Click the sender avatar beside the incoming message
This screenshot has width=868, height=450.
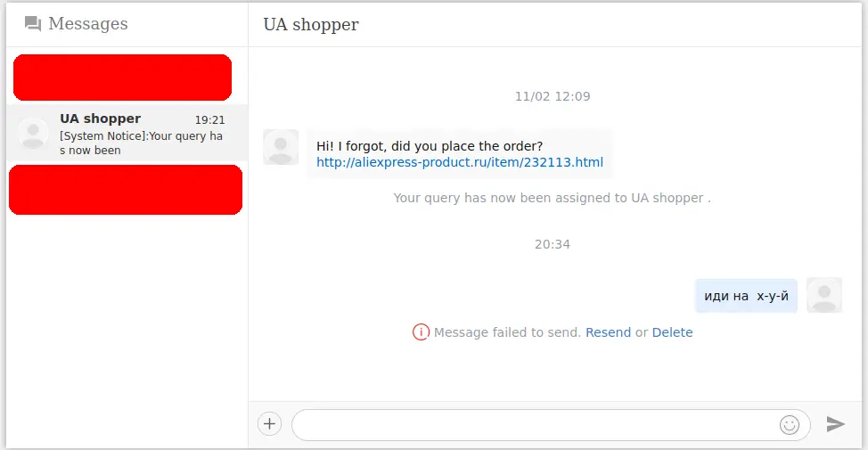281,147
